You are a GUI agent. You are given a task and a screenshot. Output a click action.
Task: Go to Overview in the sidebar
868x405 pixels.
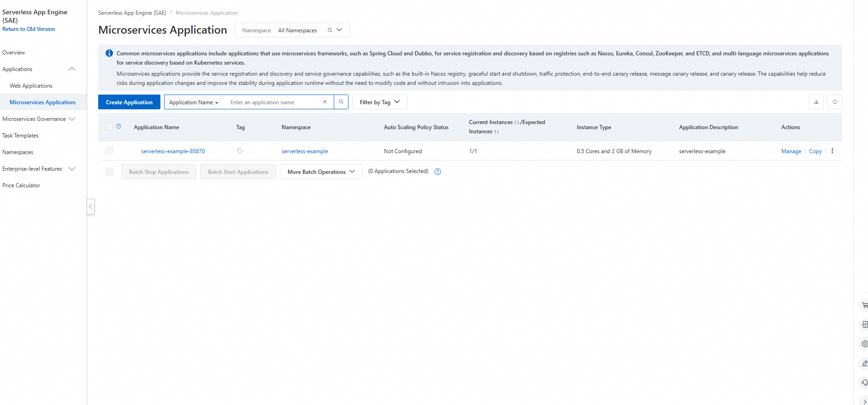tap(14, 53)
